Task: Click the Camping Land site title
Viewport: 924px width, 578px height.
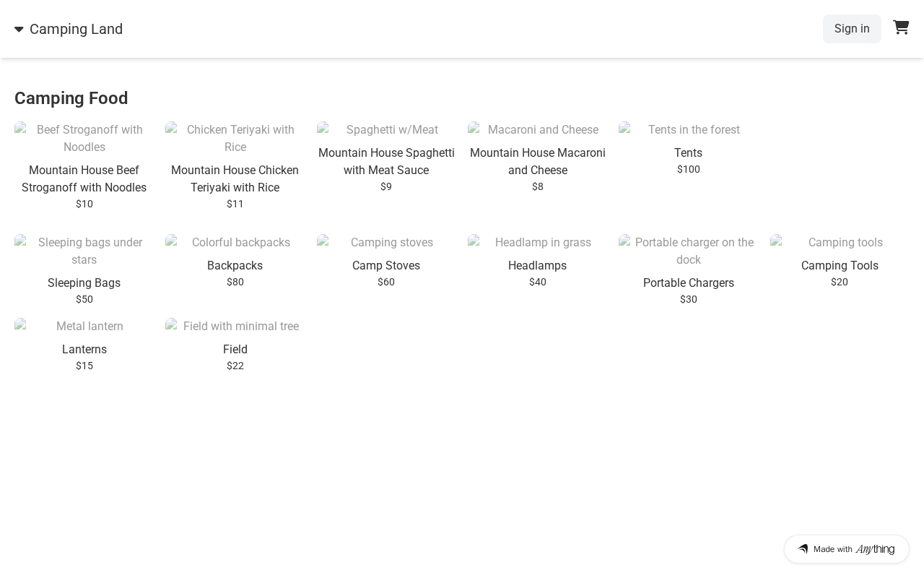Action: point(76,30)
